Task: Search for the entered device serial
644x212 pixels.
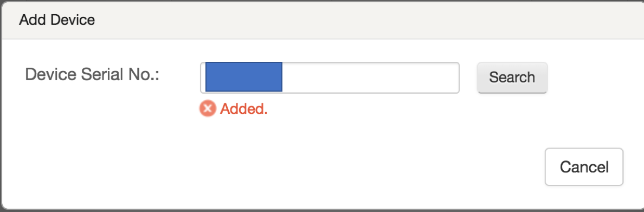Action: (512, 78)
